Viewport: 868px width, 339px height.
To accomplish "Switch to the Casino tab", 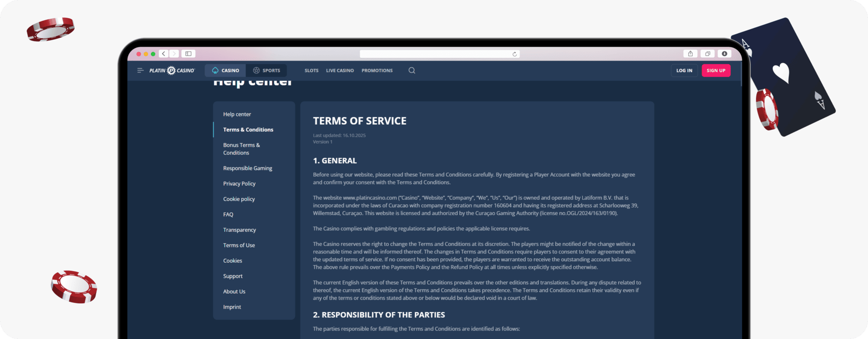I will pos(225,71).
